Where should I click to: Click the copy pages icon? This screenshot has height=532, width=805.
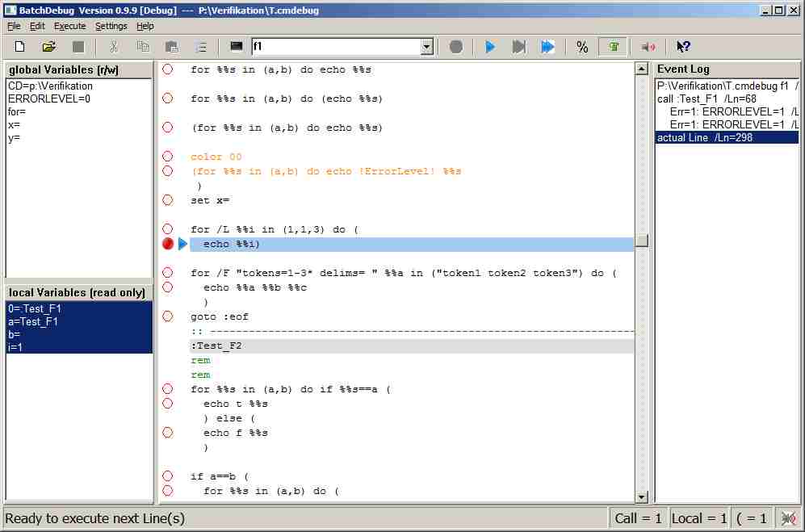tap(143, 47)
